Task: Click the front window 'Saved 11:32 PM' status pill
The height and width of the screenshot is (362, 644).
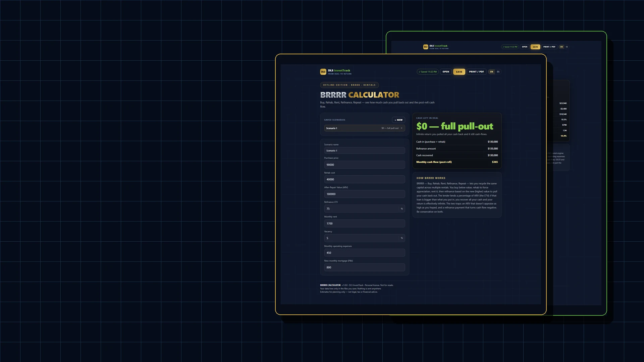Action: 428,72
